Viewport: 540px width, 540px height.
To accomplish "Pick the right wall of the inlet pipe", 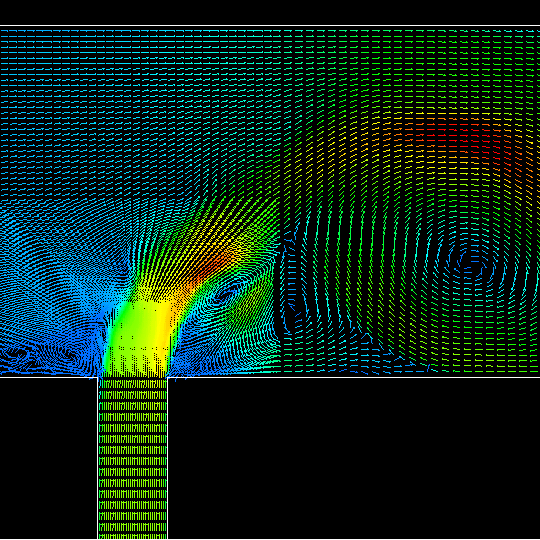I will (168, 458).
